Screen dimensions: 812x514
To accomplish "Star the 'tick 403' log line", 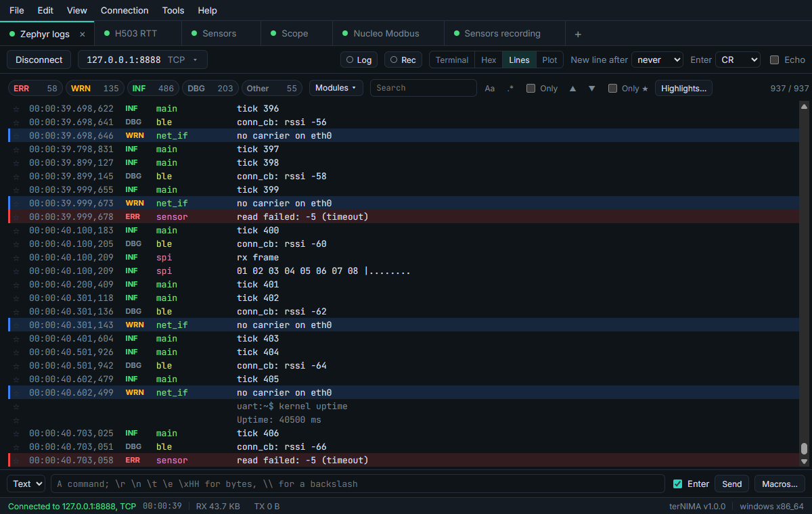I will click(16, 339).
